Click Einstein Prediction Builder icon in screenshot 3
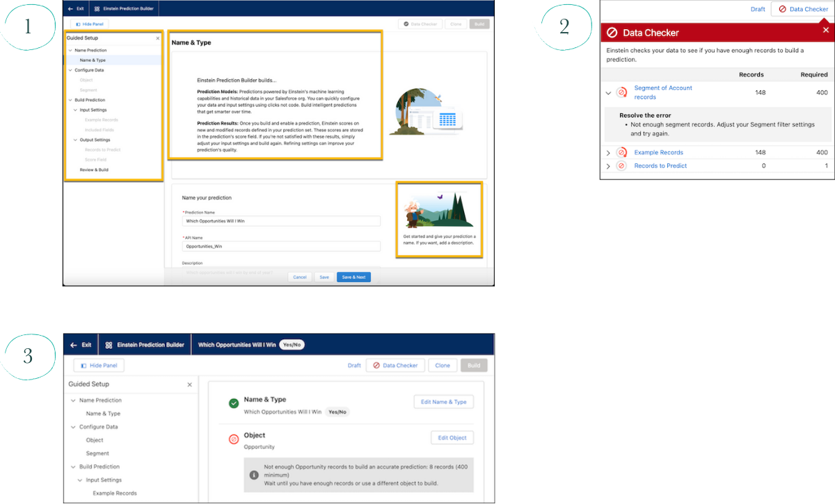835x504 pixels. (109, 344)
